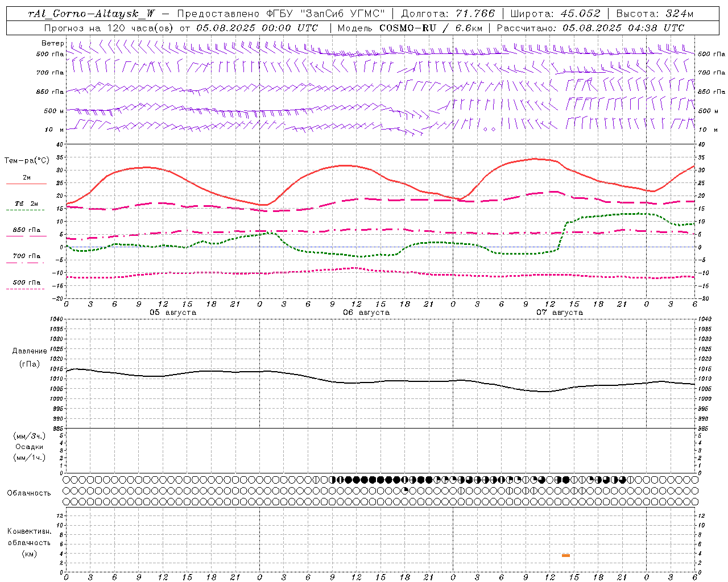728x582 pixels.
Task: Click the calm wind circles in 10 м row
Action: (x=489, y=130)
